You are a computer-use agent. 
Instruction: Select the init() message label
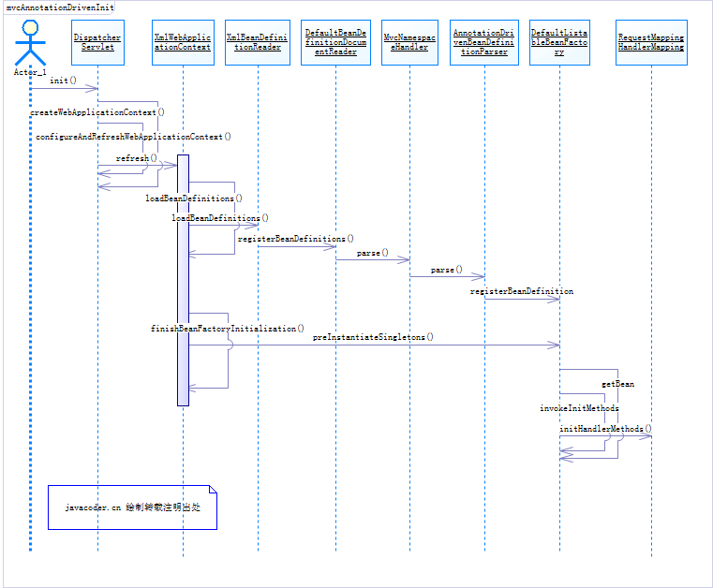tap(63, 81)
